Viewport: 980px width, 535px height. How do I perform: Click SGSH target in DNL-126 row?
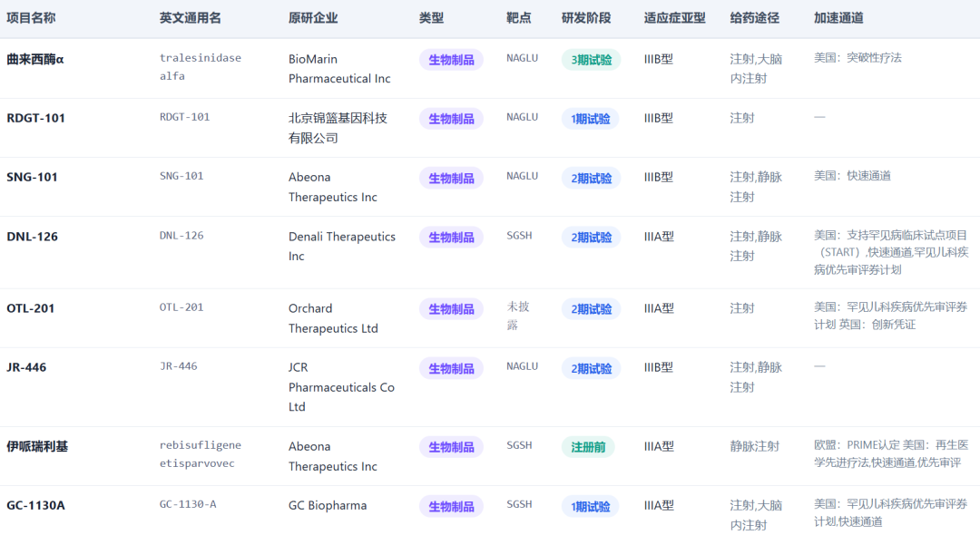coord(519,236)
